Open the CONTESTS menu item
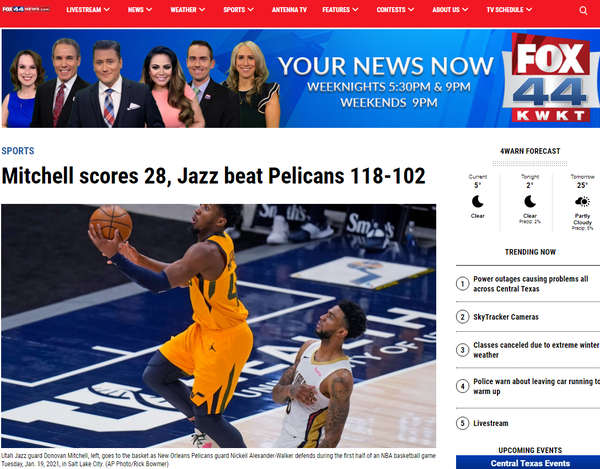Image resolution: width=600 pixels, height=469 pixels. [x=391, y=10]
